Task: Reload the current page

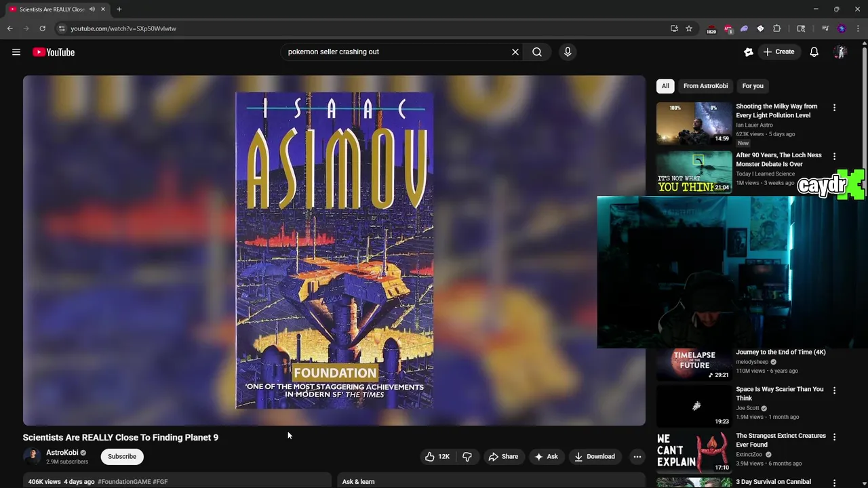Action: pos(42,28)
